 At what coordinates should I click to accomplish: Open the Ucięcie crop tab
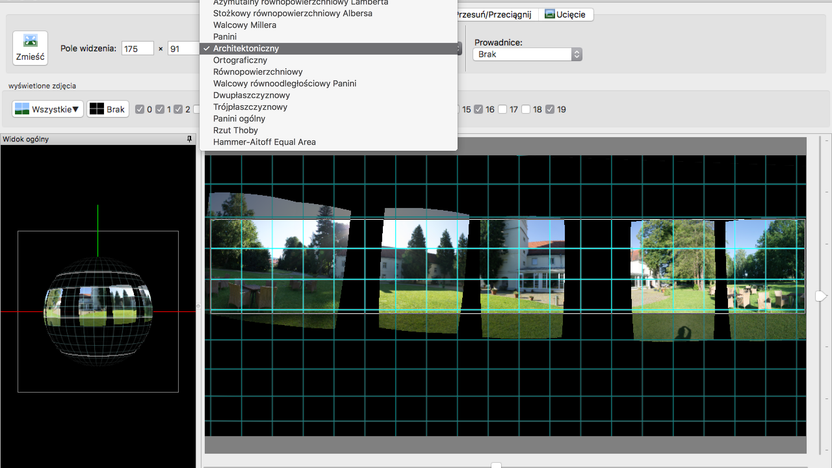click(x=566, y=14)
